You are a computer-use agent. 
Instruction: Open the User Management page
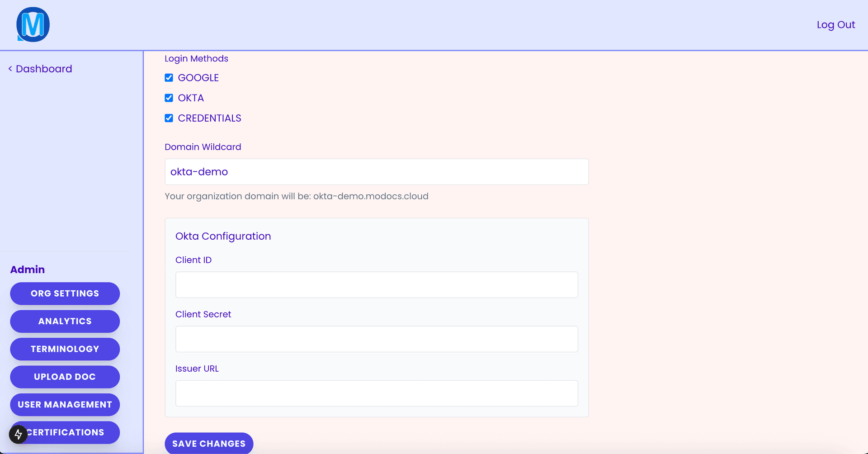click(x=65, y=405)
